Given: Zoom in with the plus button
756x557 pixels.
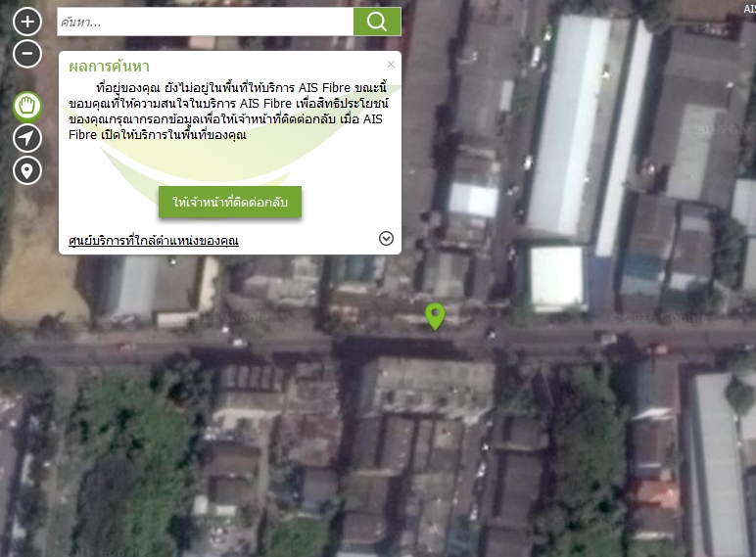Looking at the screenshot, I should tap(27, 22).
